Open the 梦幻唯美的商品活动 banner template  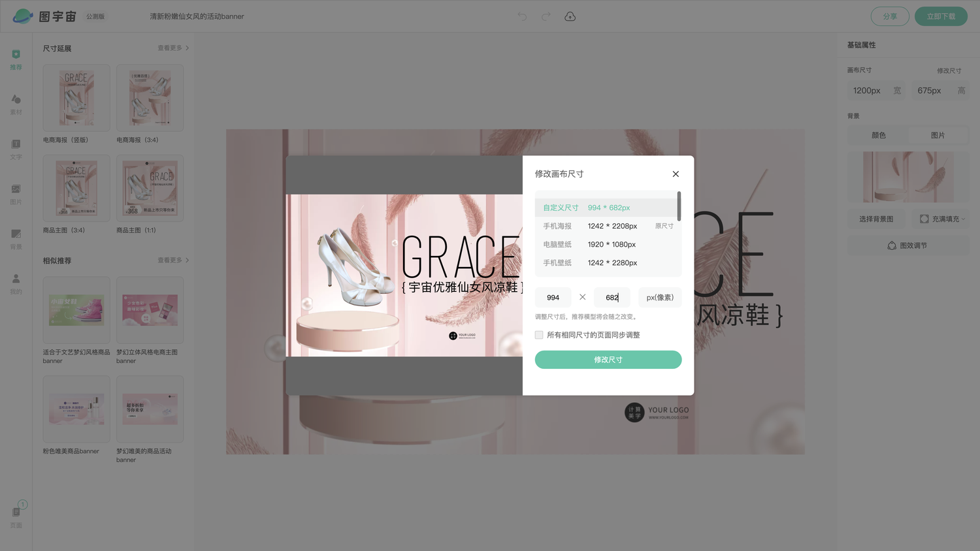point(150,409)
